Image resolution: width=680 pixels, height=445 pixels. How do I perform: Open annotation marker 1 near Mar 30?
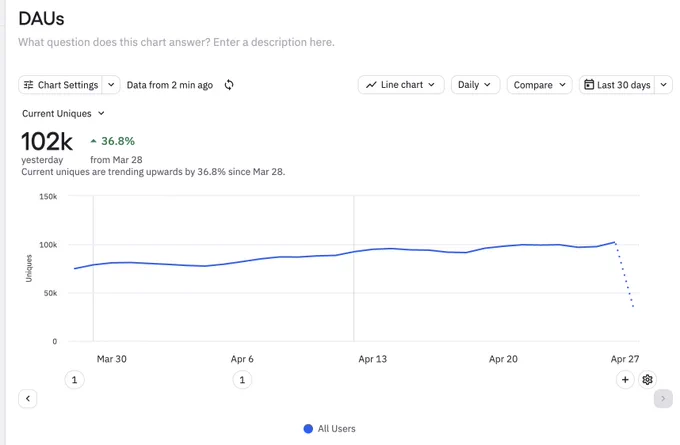coord(74,380)
